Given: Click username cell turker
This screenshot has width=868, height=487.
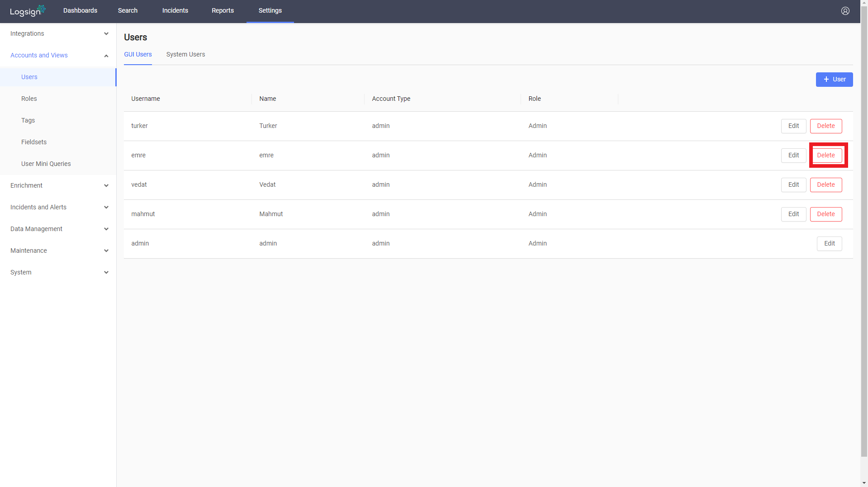Looking at the screenshot, I should click(x=139, y=126).
